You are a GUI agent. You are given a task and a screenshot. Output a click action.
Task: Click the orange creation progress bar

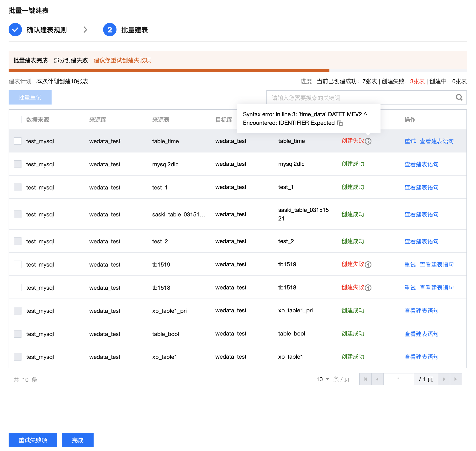click(x=168, y=71)
